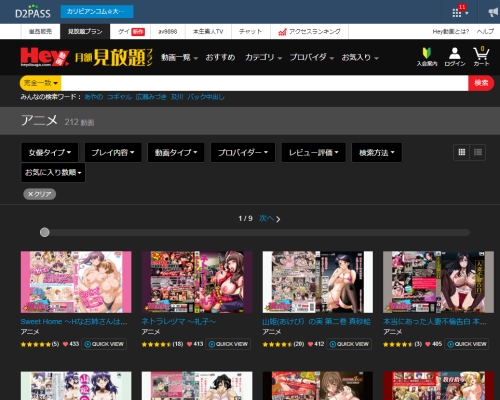Image resolution: width=500 pixels, height=400 pixels.
Task: Click the red 検索 search button
Action: click(481, 83)
